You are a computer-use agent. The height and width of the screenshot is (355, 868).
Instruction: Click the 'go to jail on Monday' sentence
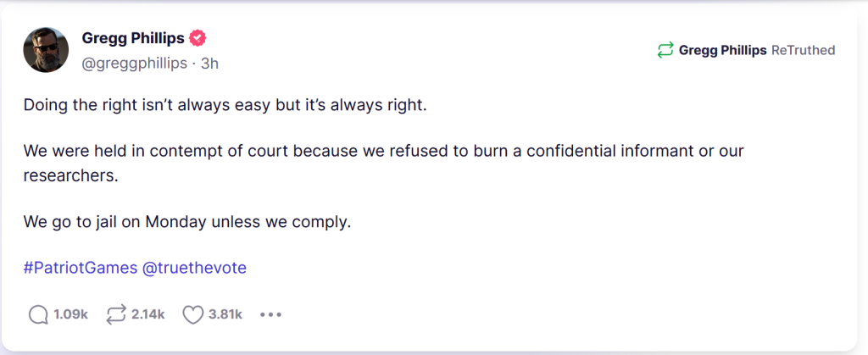[186, 222]
